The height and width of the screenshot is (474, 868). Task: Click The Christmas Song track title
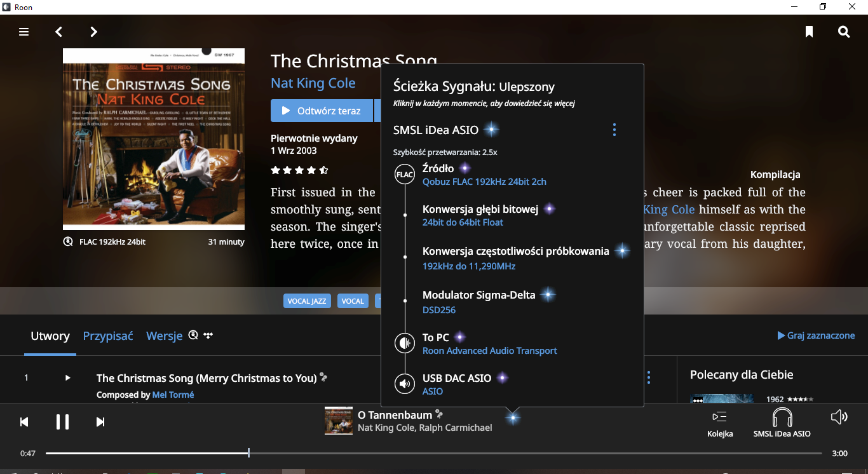click(x=207, y=378)
